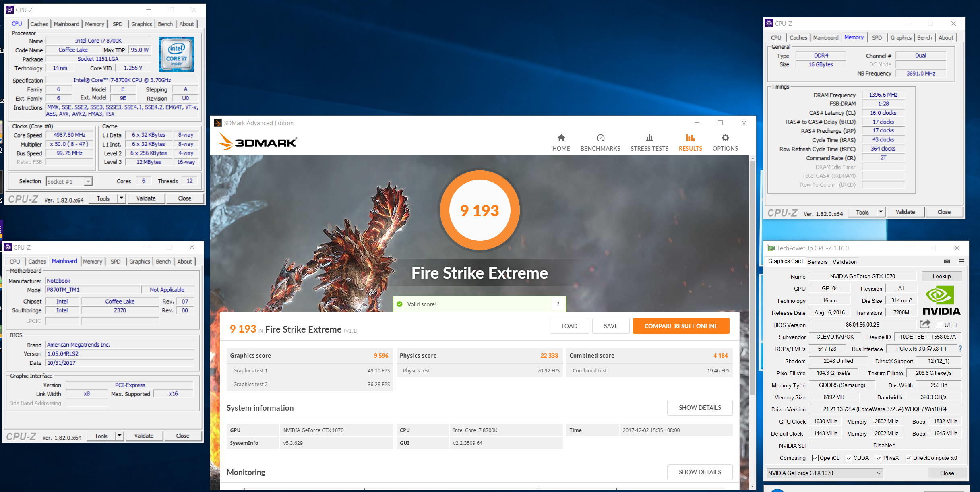Click the Combined score value 4 184
The width and height of the screenshot is (980, 492).
pos(720,356)
